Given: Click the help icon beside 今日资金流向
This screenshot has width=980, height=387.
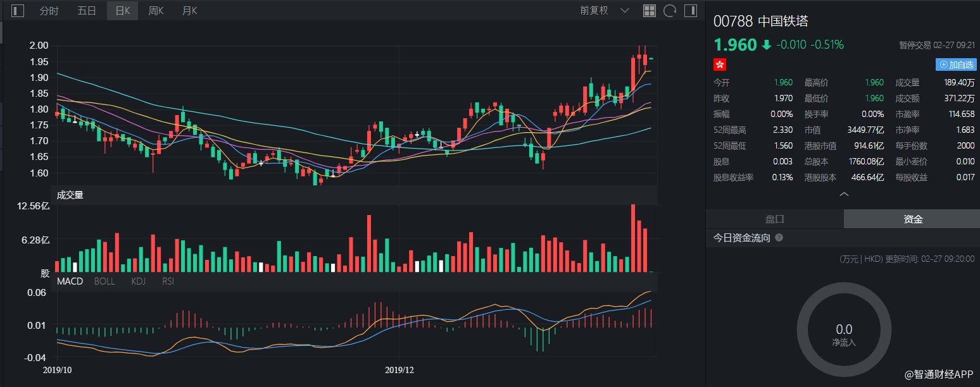Looking at the screenshot, I should tap(779, 238).
